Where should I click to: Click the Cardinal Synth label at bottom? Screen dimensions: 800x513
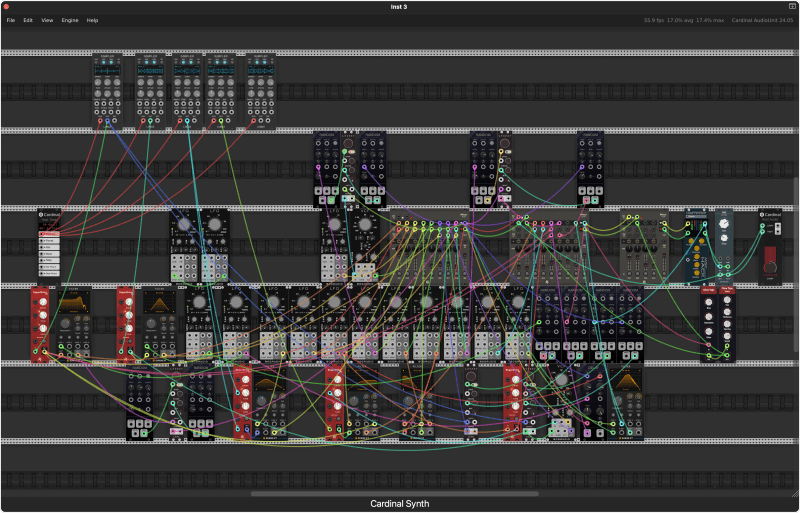coord(400,504)
